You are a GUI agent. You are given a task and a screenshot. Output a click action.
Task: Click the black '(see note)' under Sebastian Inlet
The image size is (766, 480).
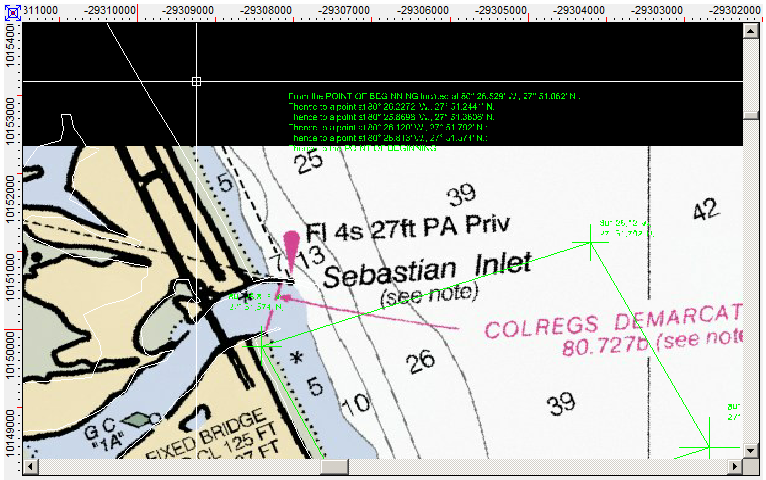tap(429, 294)
